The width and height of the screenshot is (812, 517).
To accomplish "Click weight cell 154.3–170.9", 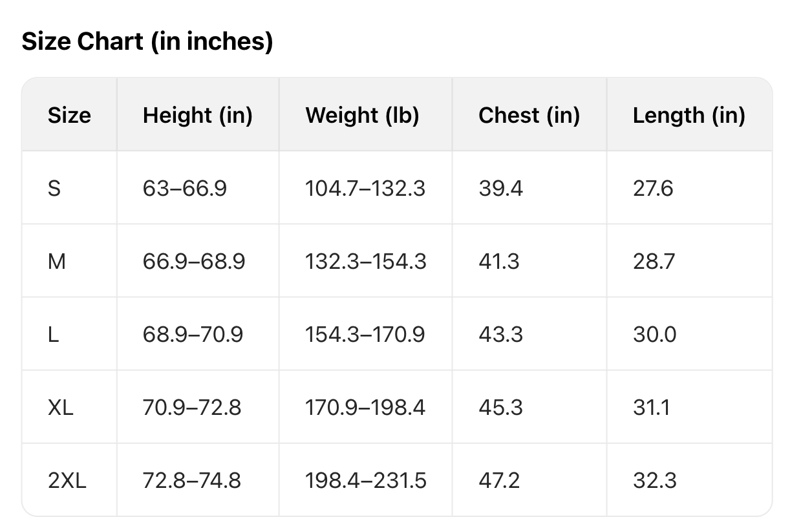I will pyautogui.click(x=365, y=335).
